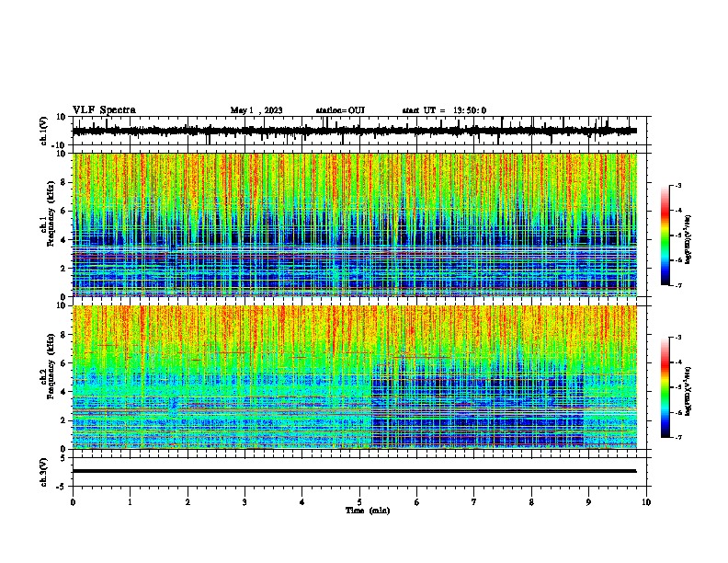Click the "4" kHz tick on ch.2 frequency axis
The height and width of the screenshot is (563, 728).
point(64,392)
